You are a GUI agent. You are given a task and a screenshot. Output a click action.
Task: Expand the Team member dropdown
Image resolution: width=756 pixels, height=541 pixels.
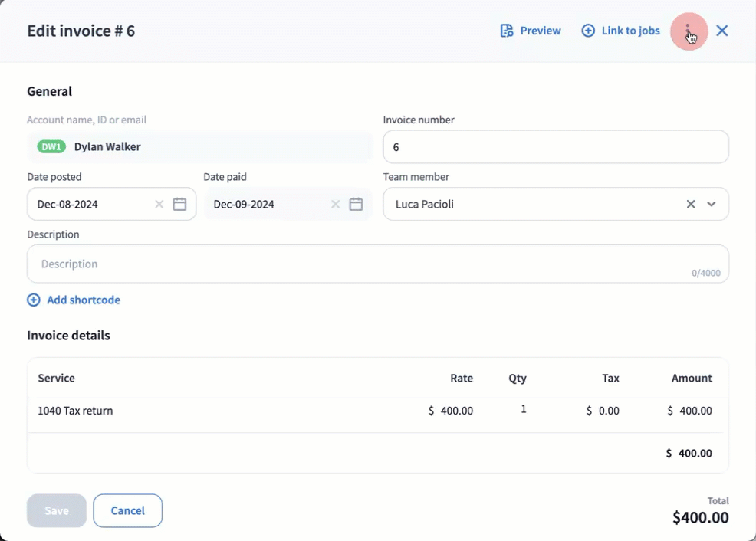(712, 205)
